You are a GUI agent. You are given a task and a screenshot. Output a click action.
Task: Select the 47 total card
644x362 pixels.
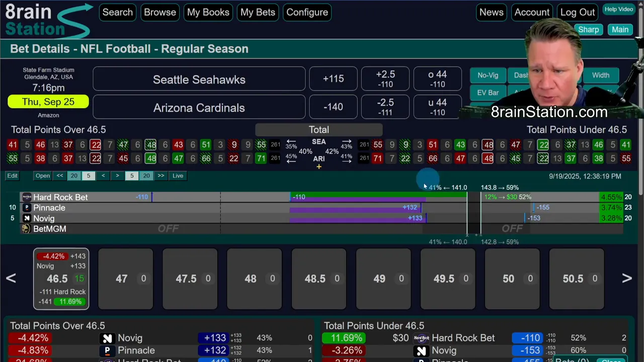pos(126,279)
